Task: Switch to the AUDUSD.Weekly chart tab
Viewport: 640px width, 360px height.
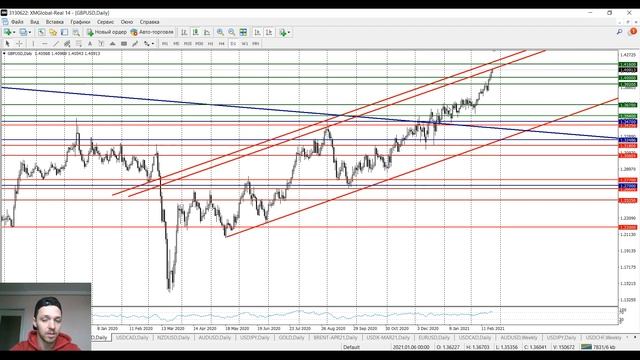Action: (x=519, y=338)
